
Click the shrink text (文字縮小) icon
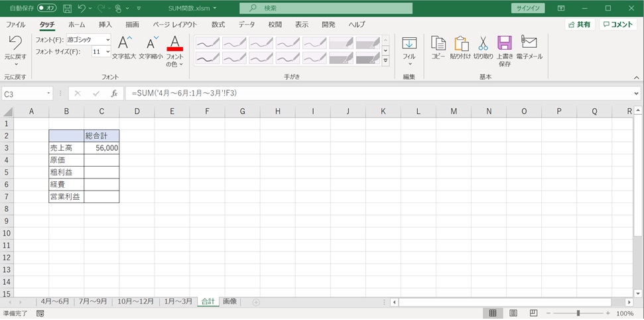(x=151, y=44)
